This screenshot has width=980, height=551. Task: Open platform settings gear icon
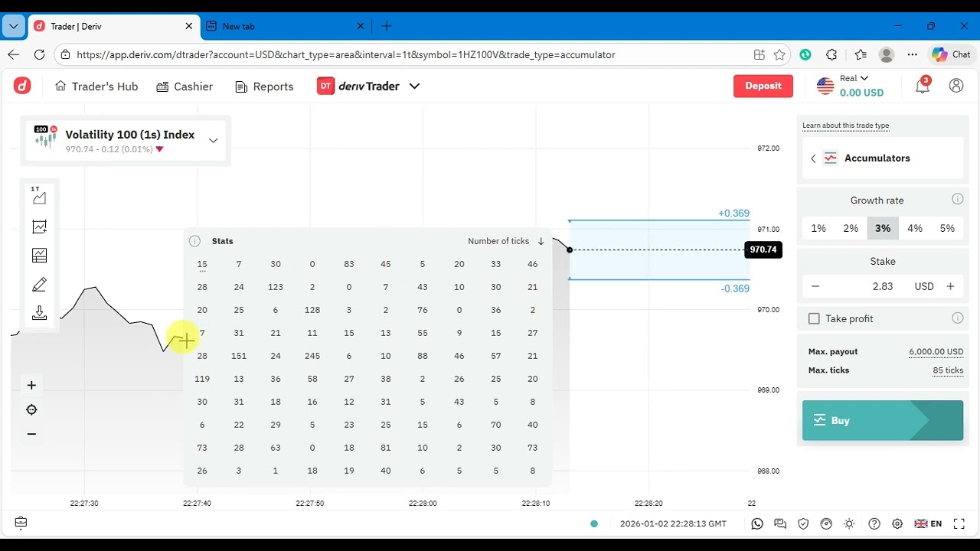897,523
